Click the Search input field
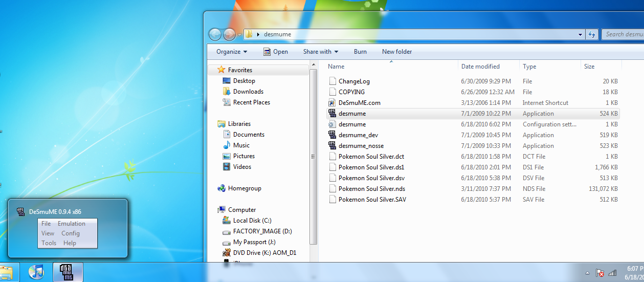644x282 pixels. click(622, 34)
